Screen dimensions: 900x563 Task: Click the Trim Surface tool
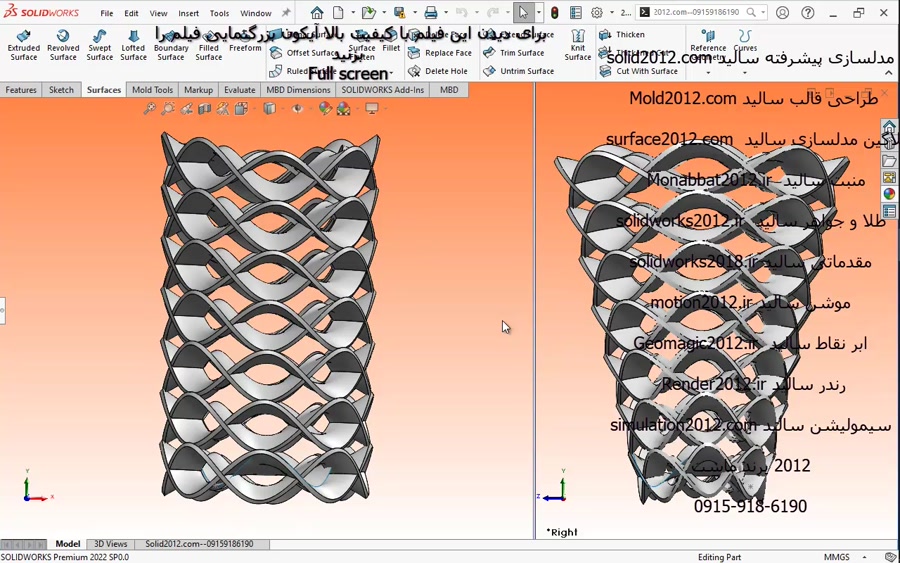[x=514, y=53]
